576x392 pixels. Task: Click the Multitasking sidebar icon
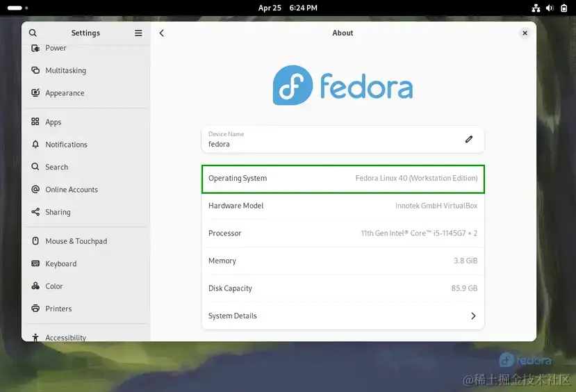(x=35, y=70)
